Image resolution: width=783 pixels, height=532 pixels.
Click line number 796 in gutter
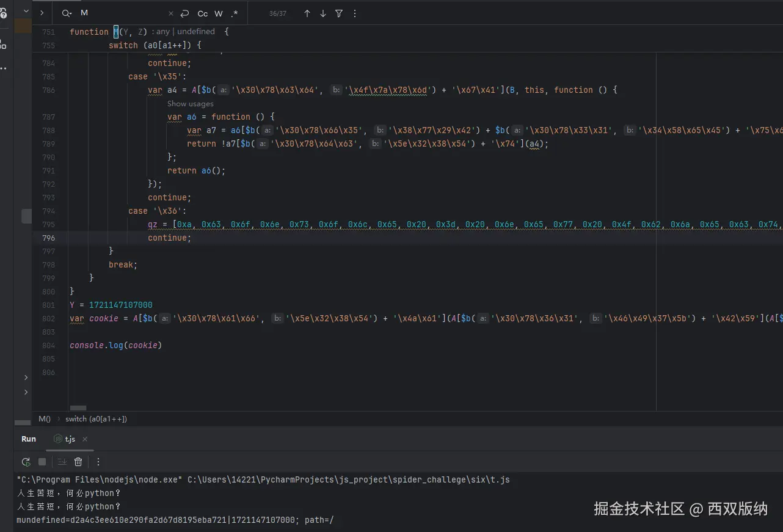pyautogui.click(x=48, y=238)
